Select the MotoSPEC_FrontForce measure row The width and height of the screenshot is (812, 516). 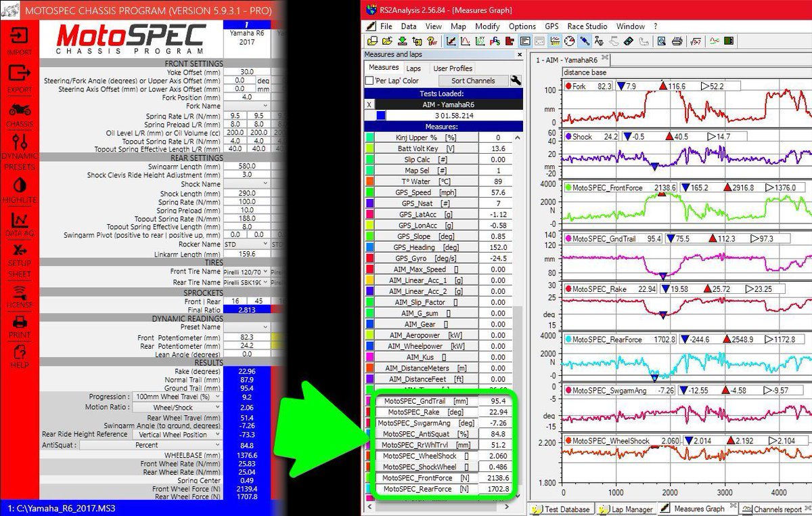click(x=443, y=478)
